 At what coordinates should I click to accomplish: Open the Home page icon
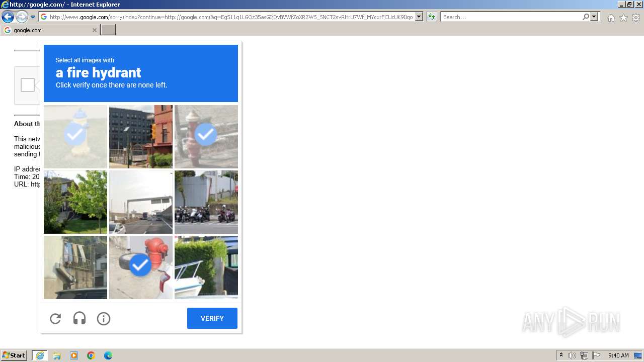point(611,18)
